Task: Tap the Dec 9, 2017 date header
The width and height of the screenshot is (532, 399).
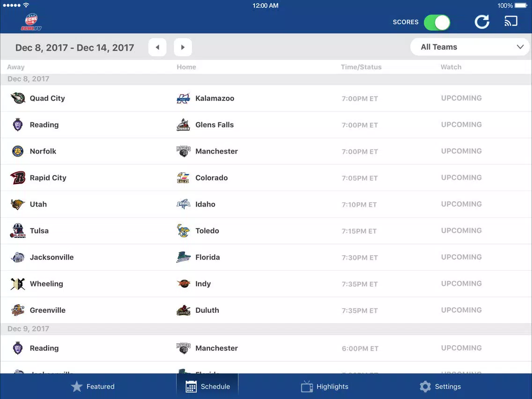Action: click(x=28, y=329)
